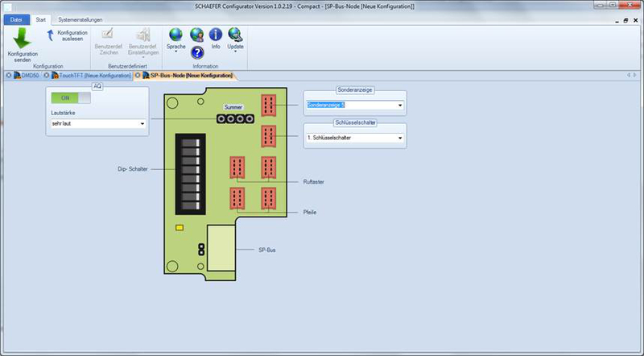Viewport: 644px width, 356px height.
Task: Click the Sonderanzeige group heading
Action: tap(355, 89)
